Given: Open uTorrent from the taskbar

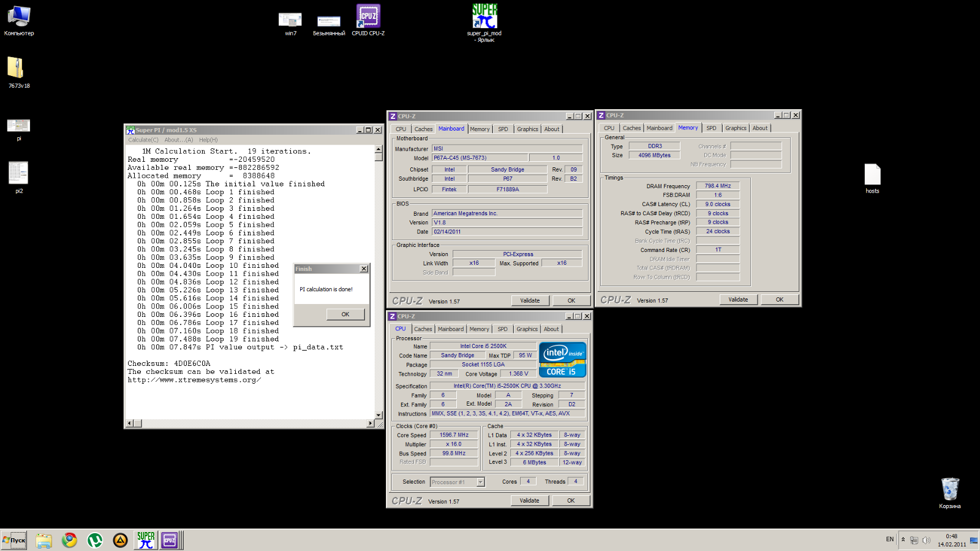Looking at the screenshot, I should pos(95,540).
